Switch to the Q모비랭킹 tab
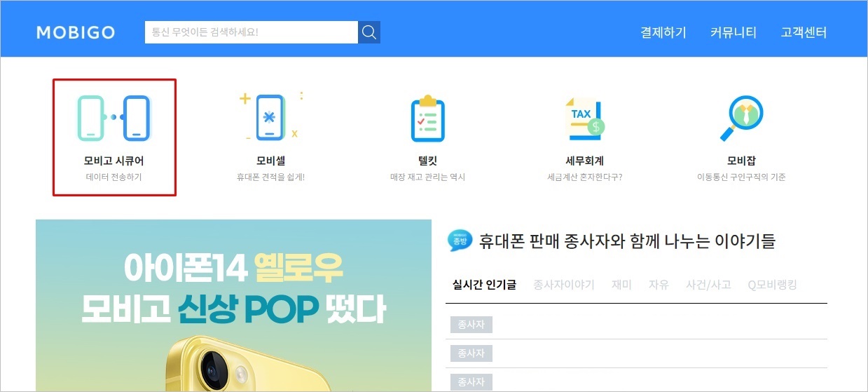The height and width of the screenshot is (392, 868). [772, 284]
